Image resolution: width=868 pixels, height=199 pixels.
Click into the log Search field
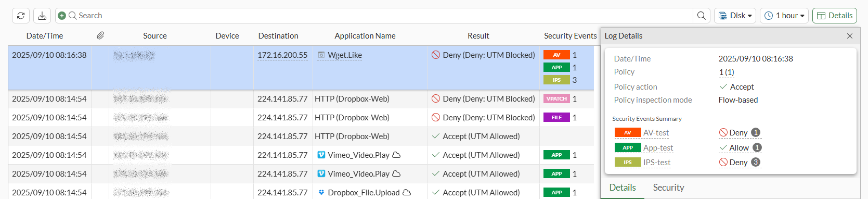click(385, 16)
